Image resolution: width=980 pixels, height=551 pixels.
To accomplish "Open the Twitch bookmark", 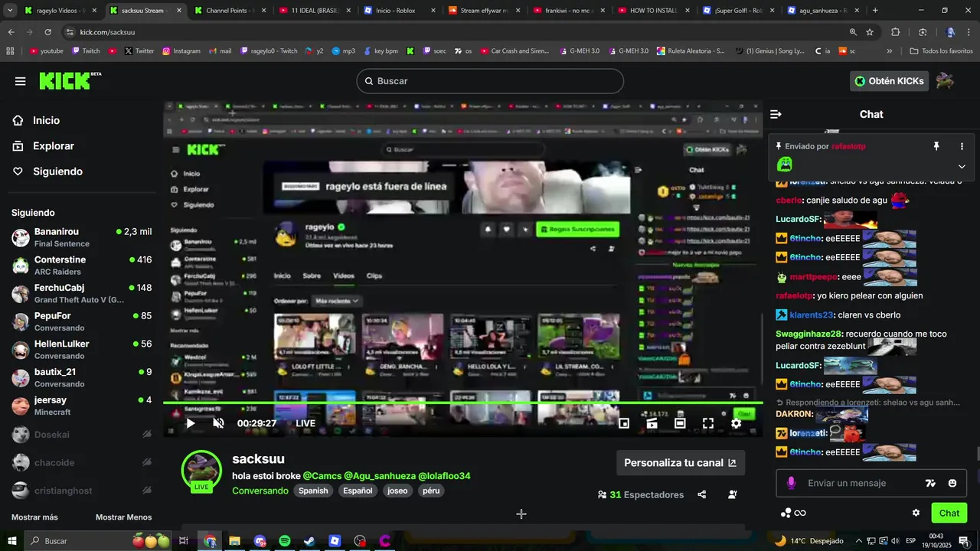I will pyautogui.click(x=86, y=51).
